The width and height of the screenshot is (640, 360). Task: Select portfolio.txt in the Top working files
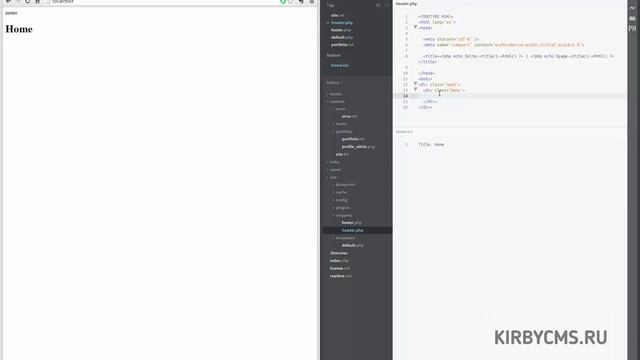pyautogui.click(x=342, y=44)
